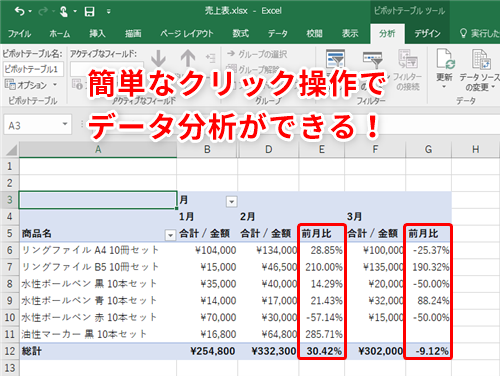This screenshot has width=500, height=376.
Task: Open the Name Box dropdown arrow
Action: pyautogui.click(x=65, y=124)
